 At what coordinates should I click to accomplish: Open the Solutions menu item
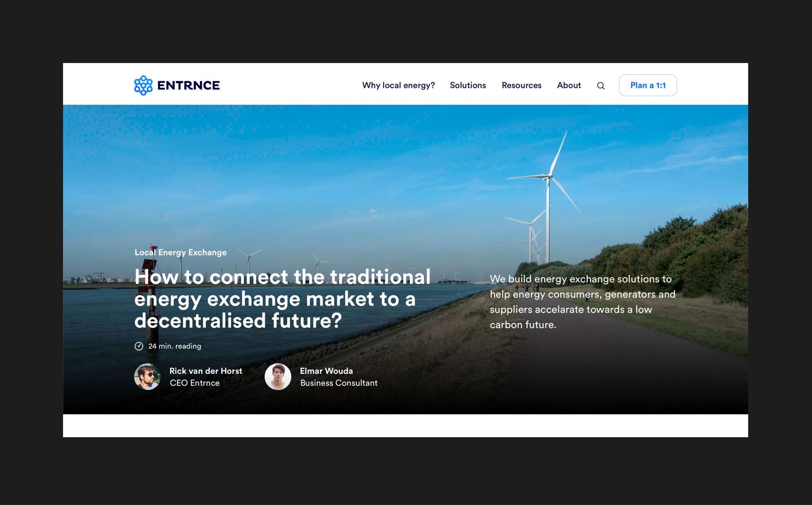pyautogui.click(x=468, y=85)
